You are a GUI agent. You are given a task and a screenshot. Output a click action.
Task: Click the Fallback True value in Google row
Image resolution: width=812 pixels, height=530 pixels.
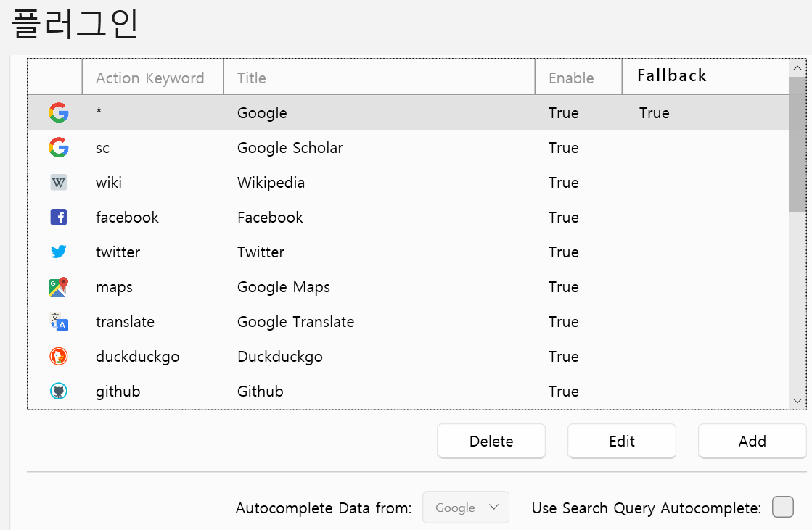point(654,113)
